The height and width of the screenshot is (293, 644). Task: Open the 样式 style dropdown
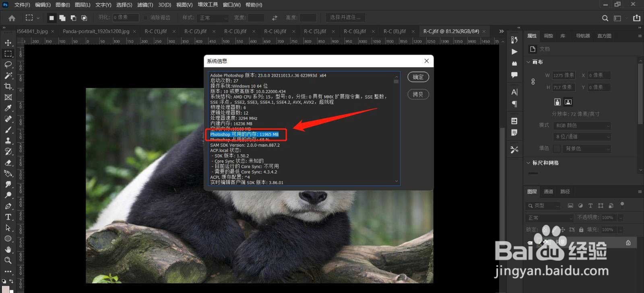213,18
